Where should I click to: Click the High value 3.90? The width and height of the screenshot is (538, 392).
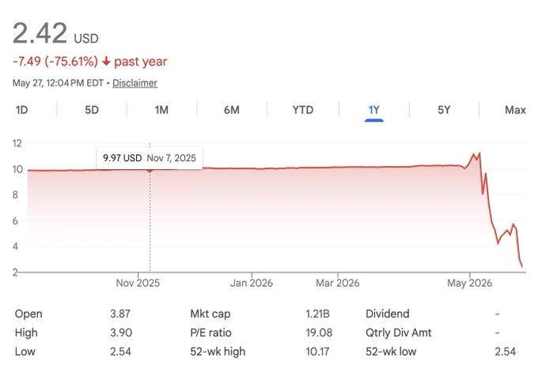[121, 333]
